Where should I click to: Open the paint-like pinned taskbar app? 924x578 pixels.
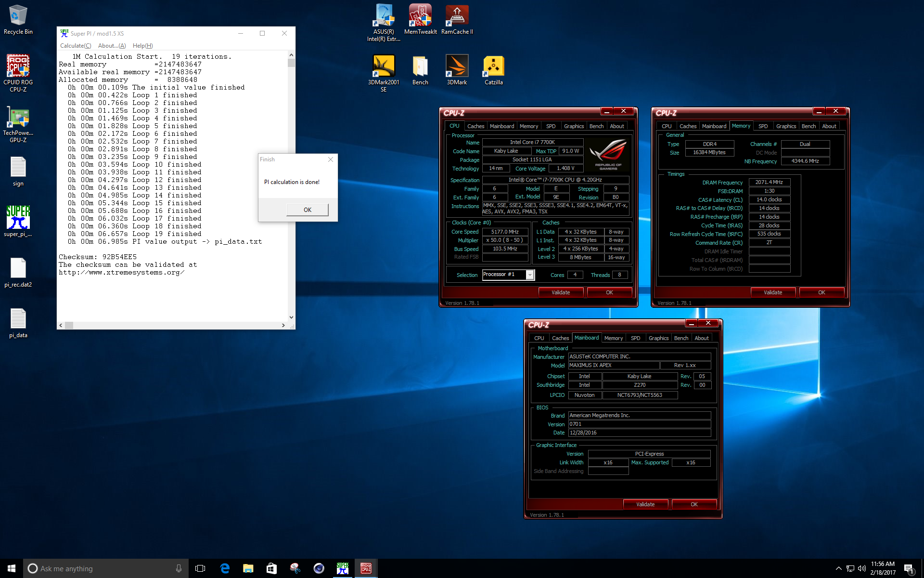point(295,568)
